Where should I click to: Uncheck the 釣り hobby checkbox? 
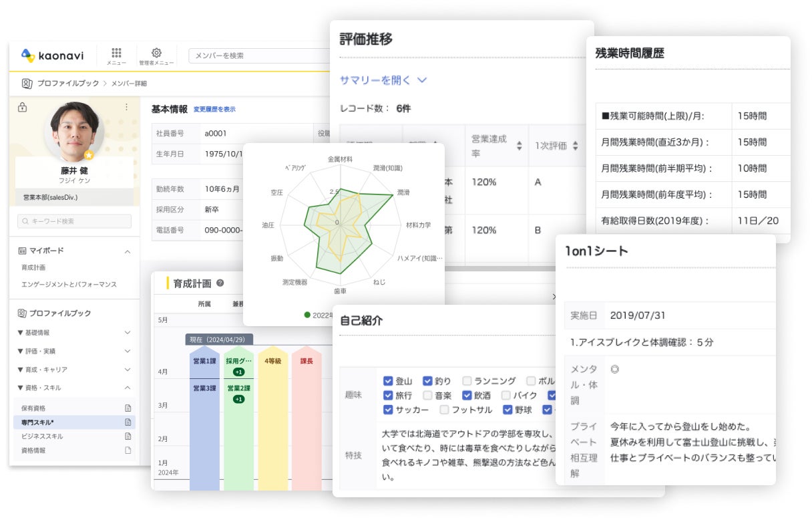(427, 381)
